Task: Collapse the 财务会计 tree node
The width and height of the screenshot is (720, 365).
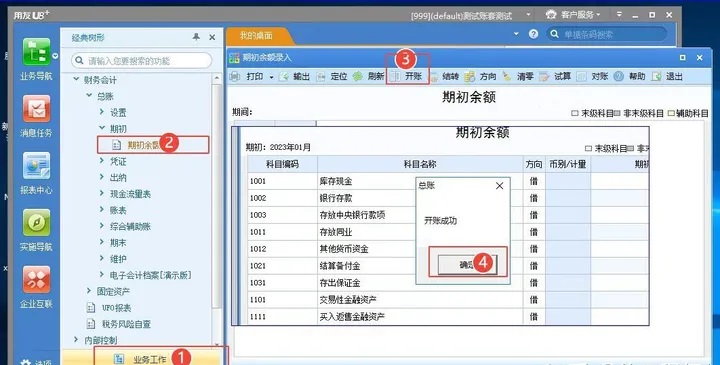Action: tap(76, 79)
